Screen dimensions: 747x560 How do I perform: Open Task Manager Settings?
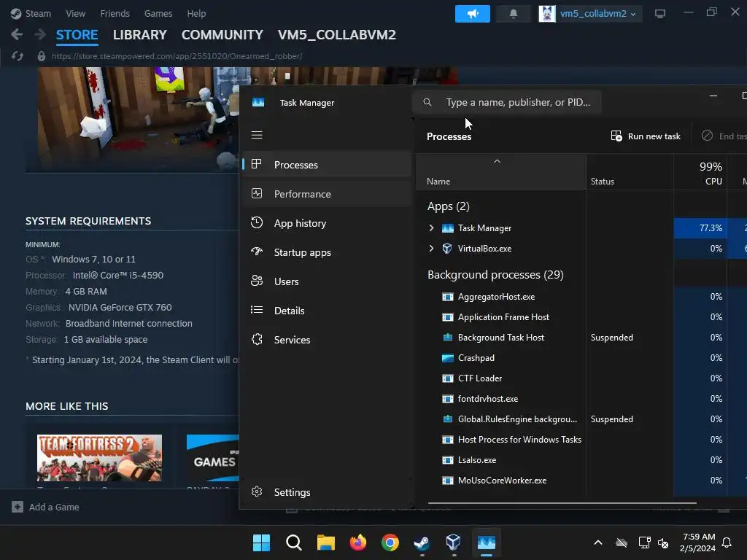pyautogui.click(x=328, y=492)
